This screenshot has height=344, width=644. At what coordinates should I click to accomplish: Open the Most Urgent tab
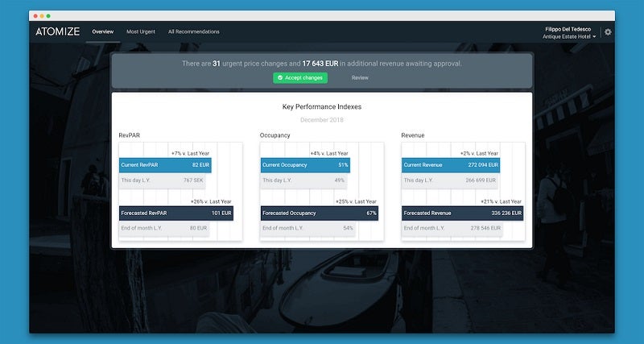tap(141, 31)
